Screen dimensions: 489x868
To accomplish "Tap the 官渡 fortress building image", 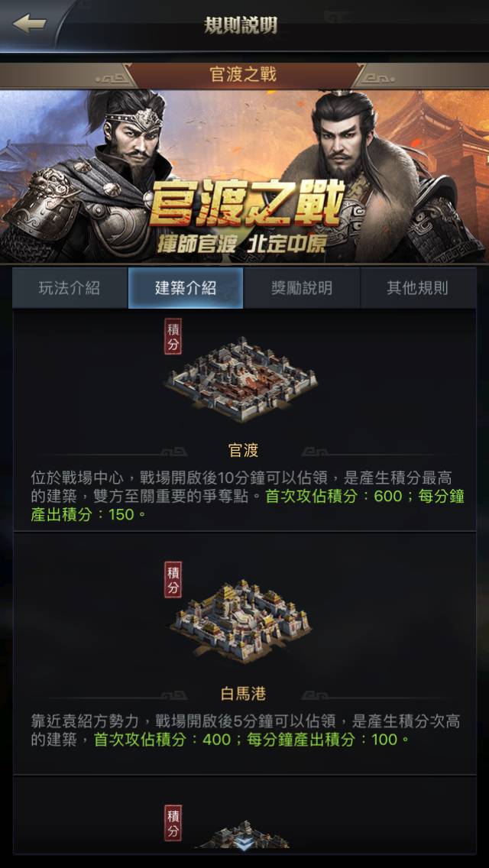I will point(241,379).
